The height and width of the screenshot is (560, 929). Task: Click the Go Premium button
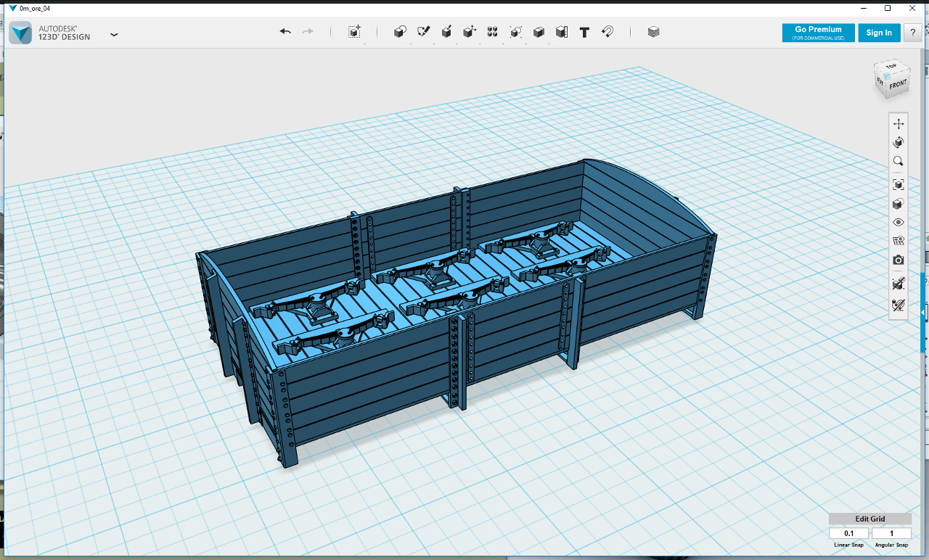pos(818,33)
